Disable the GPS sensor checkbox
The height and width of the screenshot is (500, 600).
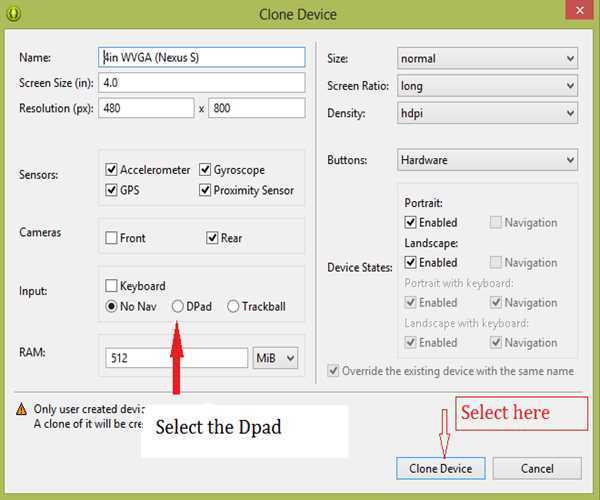click(112, 190)
